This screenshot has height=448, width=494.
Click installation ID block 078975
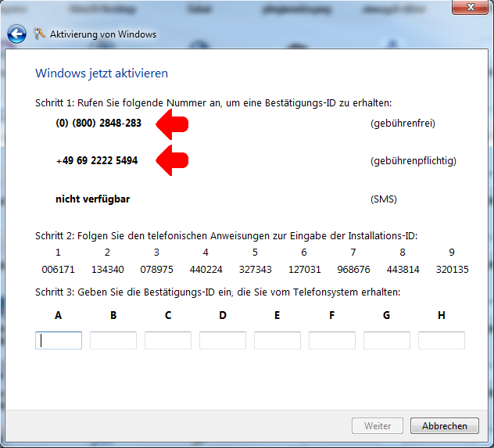tap(156, 270)
